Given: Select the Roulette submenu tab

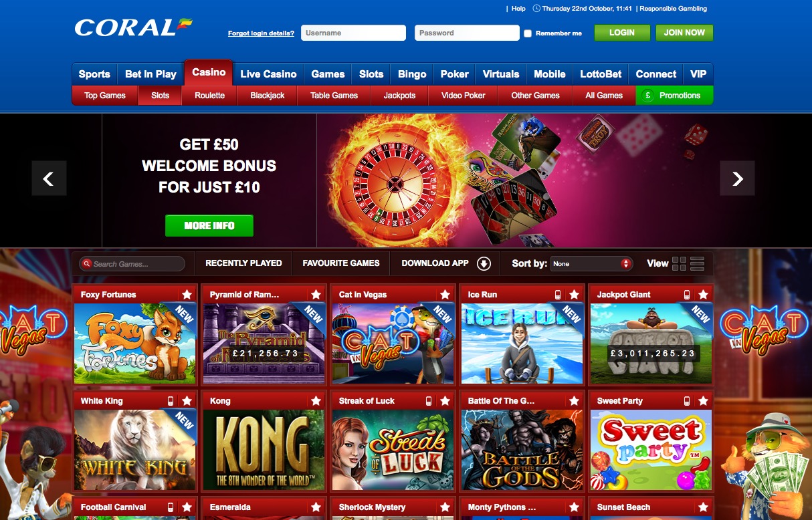Looking at the screenshot, I should [x=209, y=96].
